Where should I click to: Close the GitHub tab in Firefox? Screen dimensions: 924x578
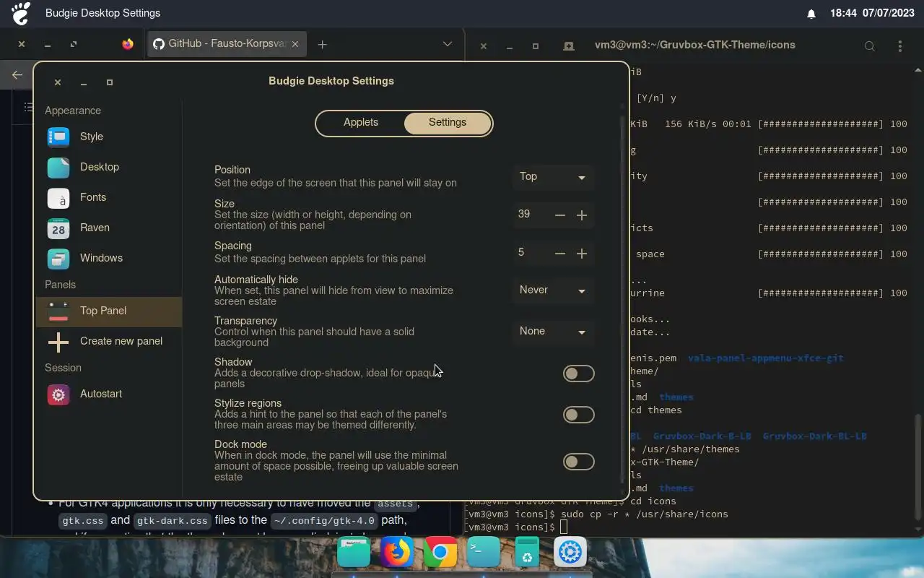(x=295, y=44)
